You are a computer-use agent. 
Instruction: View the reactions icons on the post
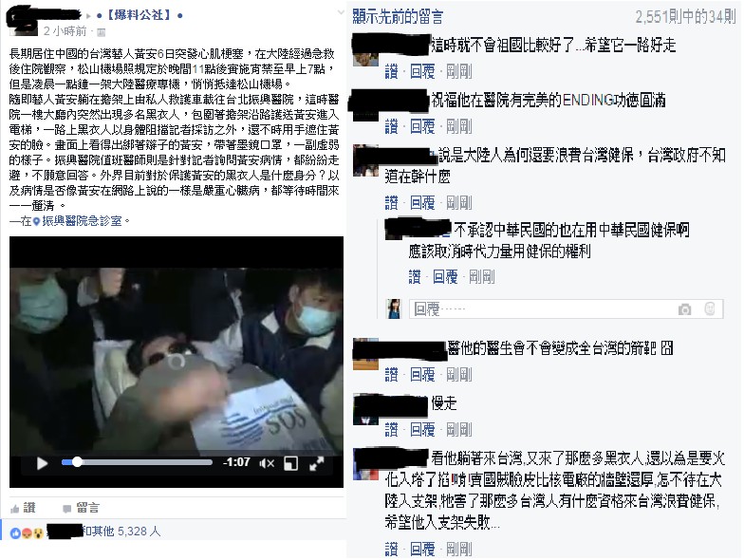27,532
